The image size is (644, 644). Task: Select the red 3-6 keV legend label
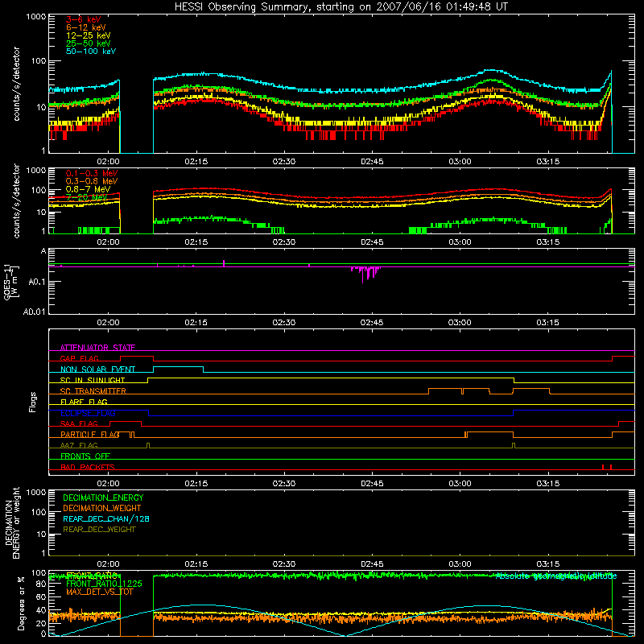click(x=84, y=19)
